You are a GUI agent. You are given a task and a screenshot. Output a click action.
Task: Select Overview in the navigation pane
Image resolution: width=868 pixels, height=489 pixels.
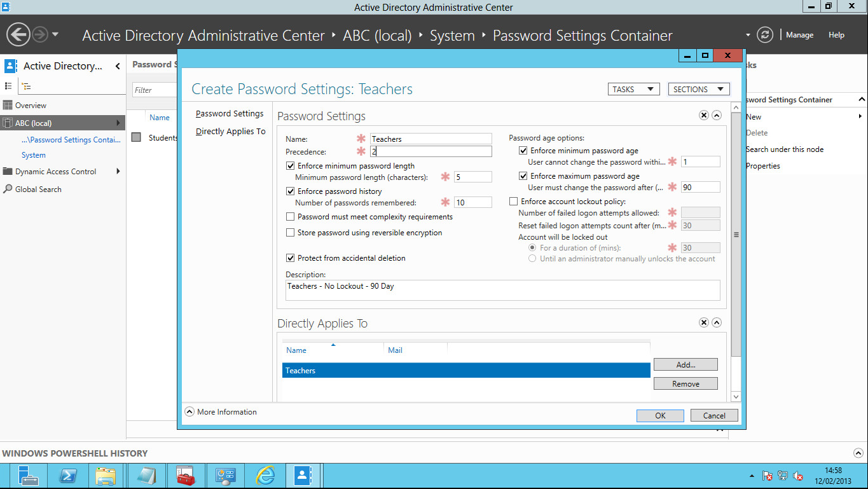click(x=31, y=106)
